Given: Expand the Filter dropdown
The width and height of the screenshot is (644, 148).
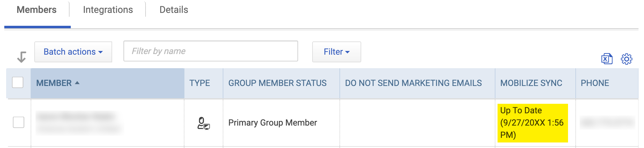Looking at the screenshot, I should tap(336, 52).
